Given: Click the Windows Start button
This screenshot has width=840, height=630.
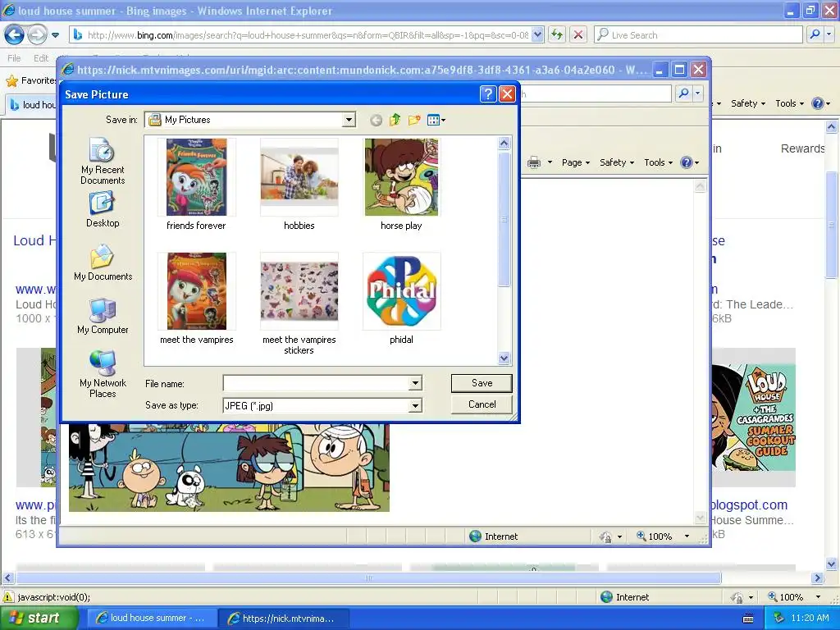Looking at the screenshot, I should [x=39, y=619].
